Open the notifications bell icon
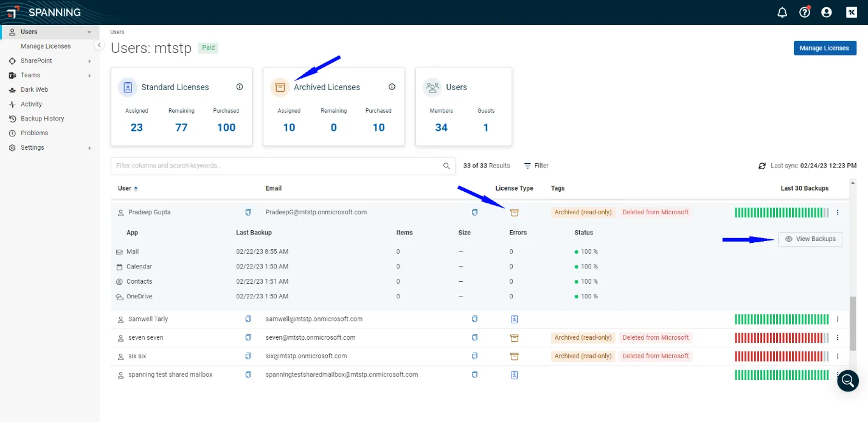Image resolution: width=868 pixels, height=422 pixels. coord(782,12)
